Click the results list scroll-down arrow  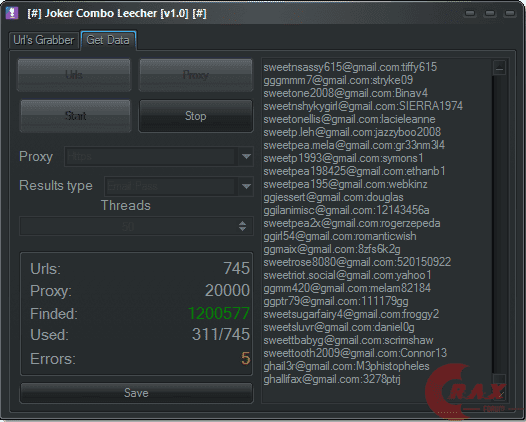coord(499,379)
